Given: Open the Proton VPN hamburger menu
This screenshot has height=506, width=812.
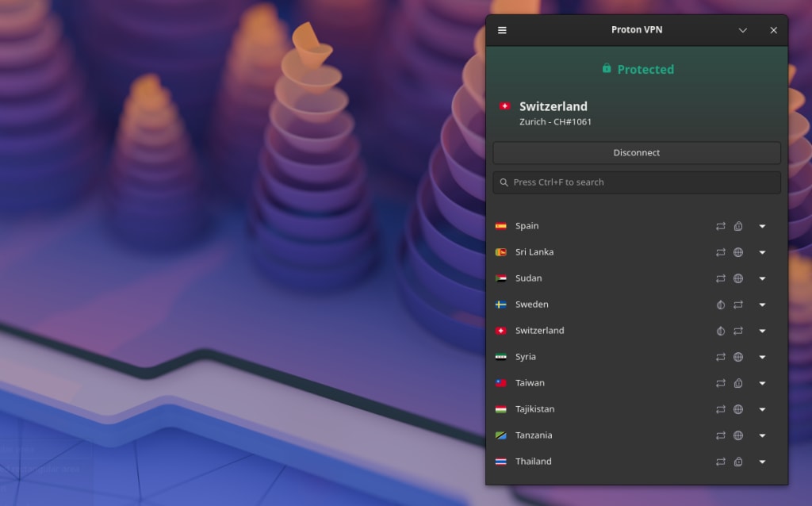Looking at the screenshot, I should coord(502,30).
